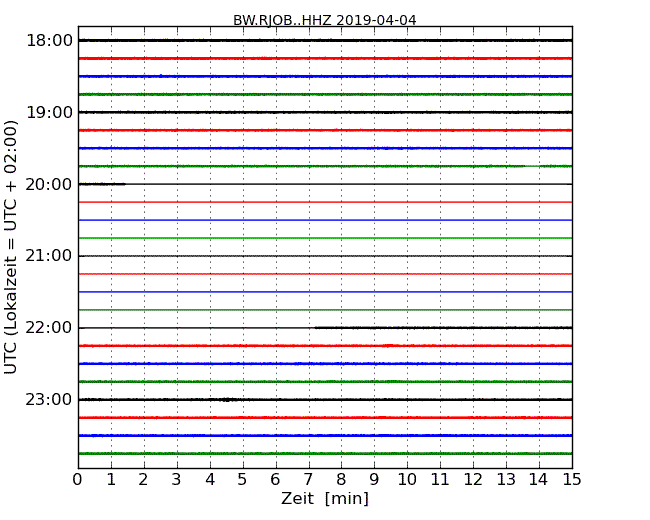This screenshot has width=650, height=520.
Task: Click the x-axis tick label 9
Action: click(x=374, y=479)
